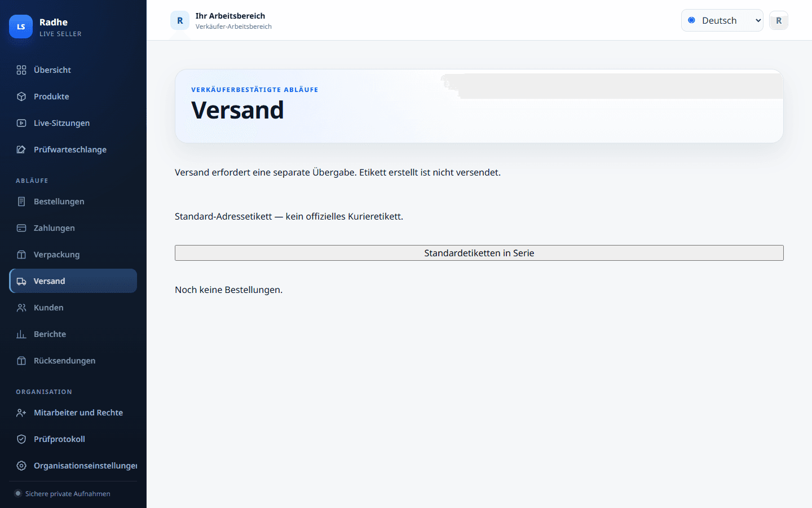Click the Zahlungen card icon
812x508 pixels.
21,228
